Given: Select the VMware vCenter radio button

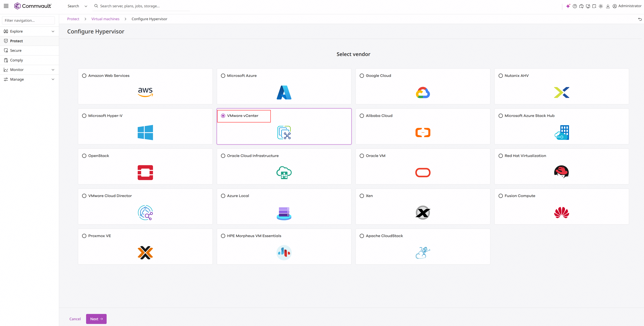Looking at the screenshot, I should coord(223,116).
